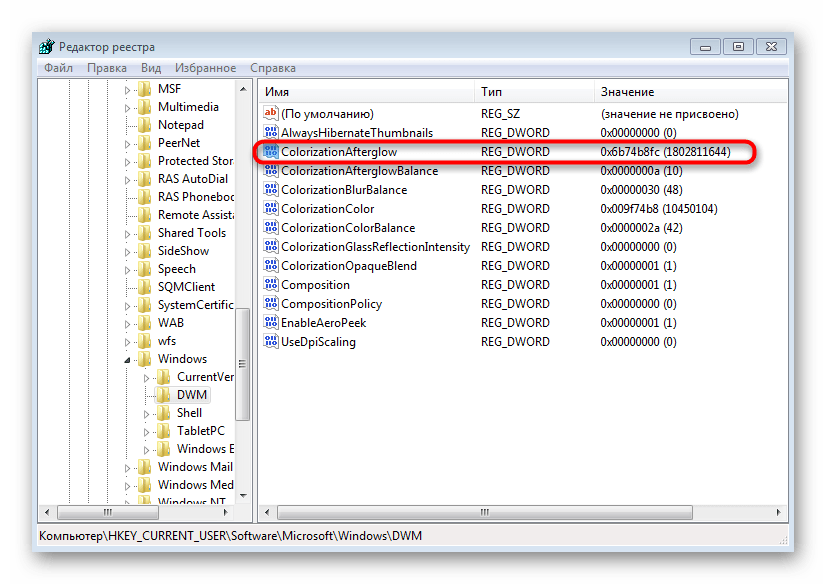Click the DWORD icon of EnableAeroPeek
The height and width of the screenshot is (584, 826).
271,322
